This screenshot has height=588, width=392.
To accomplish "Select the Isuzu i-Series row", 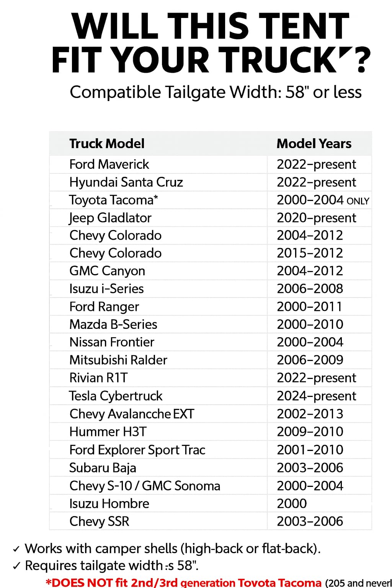I will click(x=106, y=289).
